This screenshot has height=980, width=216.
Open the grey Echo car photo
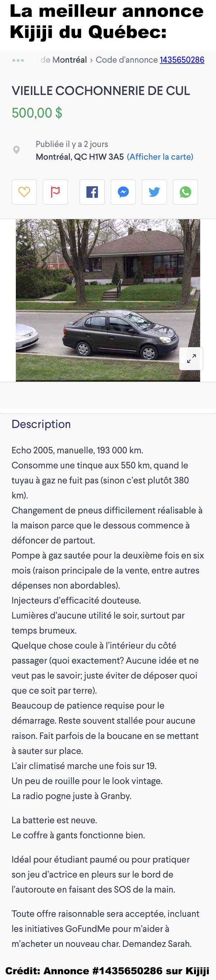click(x=108, y=300)
